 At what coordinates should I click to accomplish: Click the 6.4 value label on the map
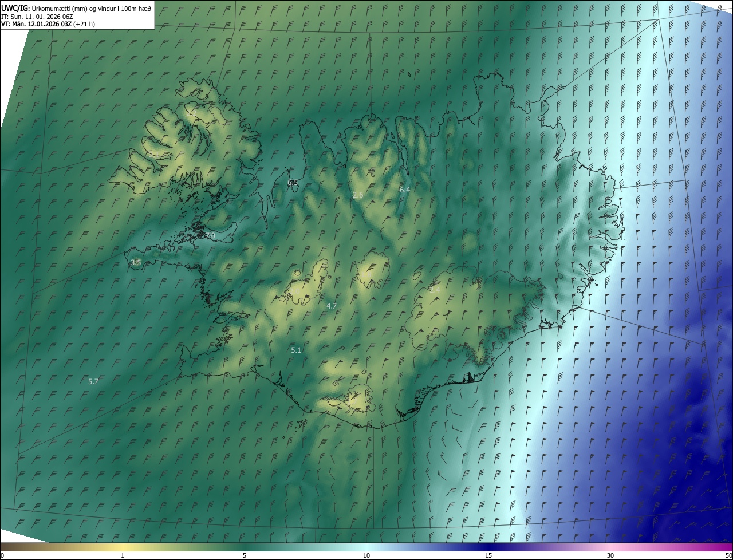pos(405,190)
